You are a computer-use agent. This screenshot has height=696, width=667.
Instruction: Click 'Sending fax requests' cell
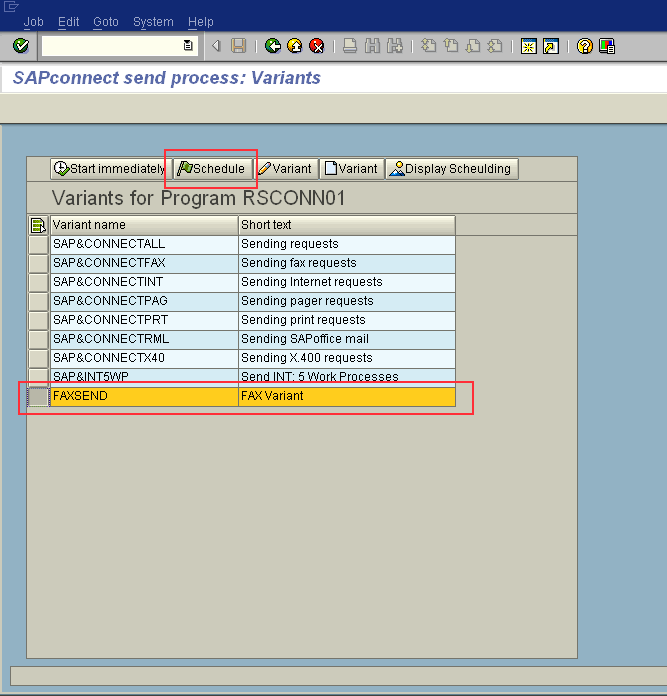(347, 263)
